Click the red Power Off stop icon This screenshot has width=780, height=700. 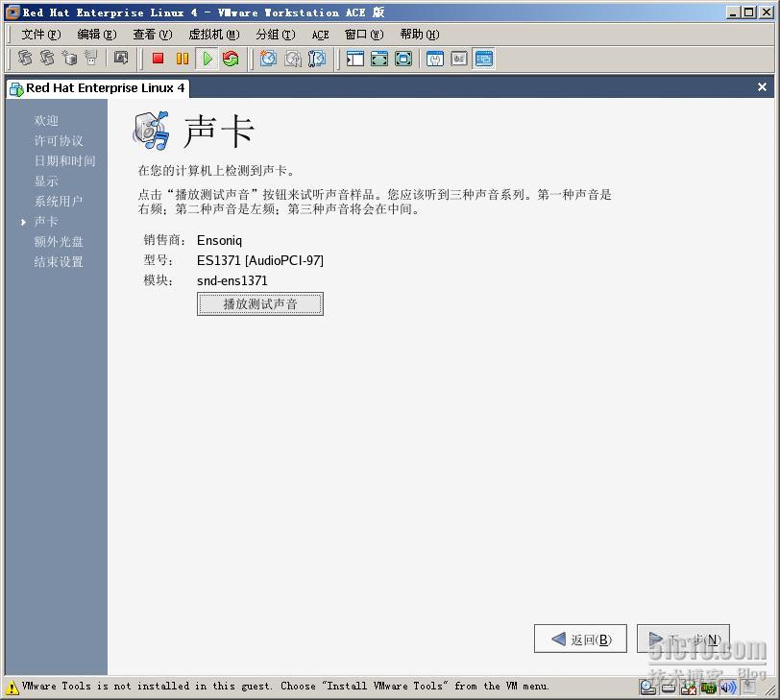click(158, 59)
